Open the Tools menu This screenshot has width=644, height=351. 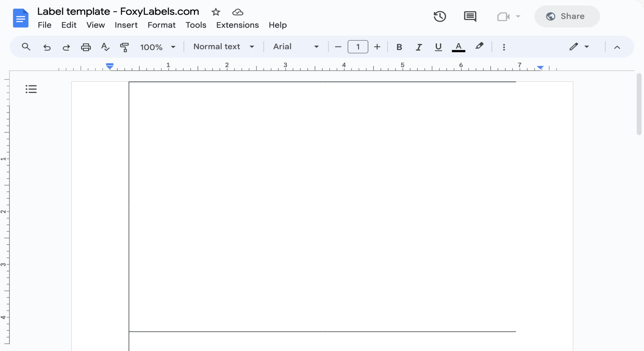pyautogui.click(x=196, y=25)
